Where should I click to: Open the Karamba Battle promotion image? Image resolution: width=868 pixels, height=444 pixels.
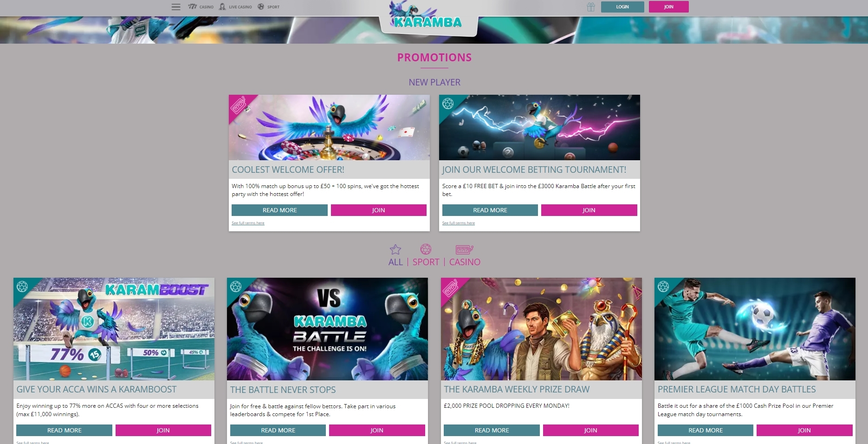point(327,329)
